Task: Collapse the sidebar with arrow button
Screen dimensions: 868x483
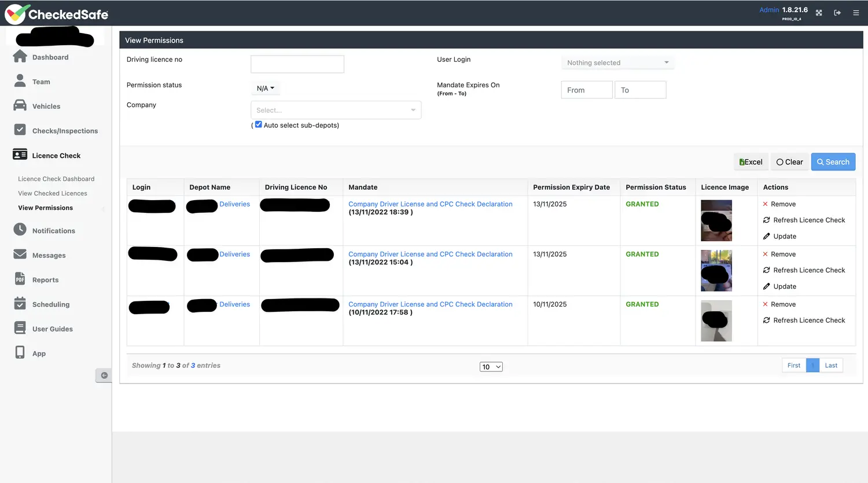Action: [104, 375]
